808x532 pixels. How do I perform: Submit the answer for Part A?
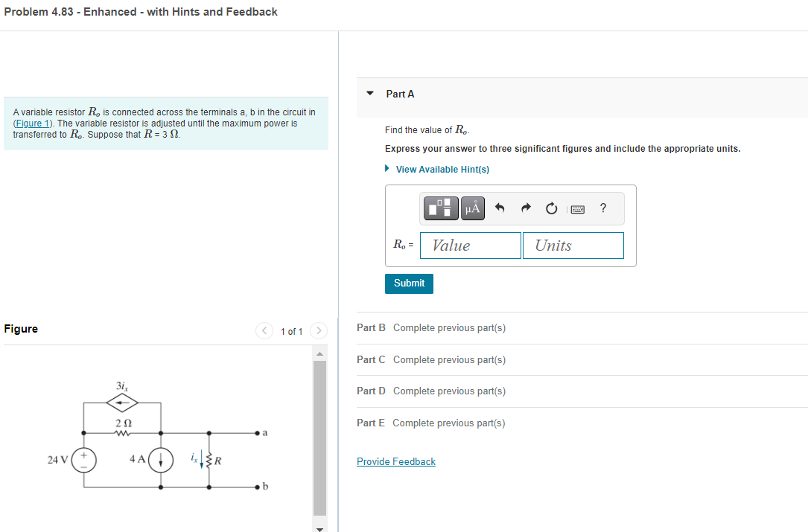(x=409, y=283)
